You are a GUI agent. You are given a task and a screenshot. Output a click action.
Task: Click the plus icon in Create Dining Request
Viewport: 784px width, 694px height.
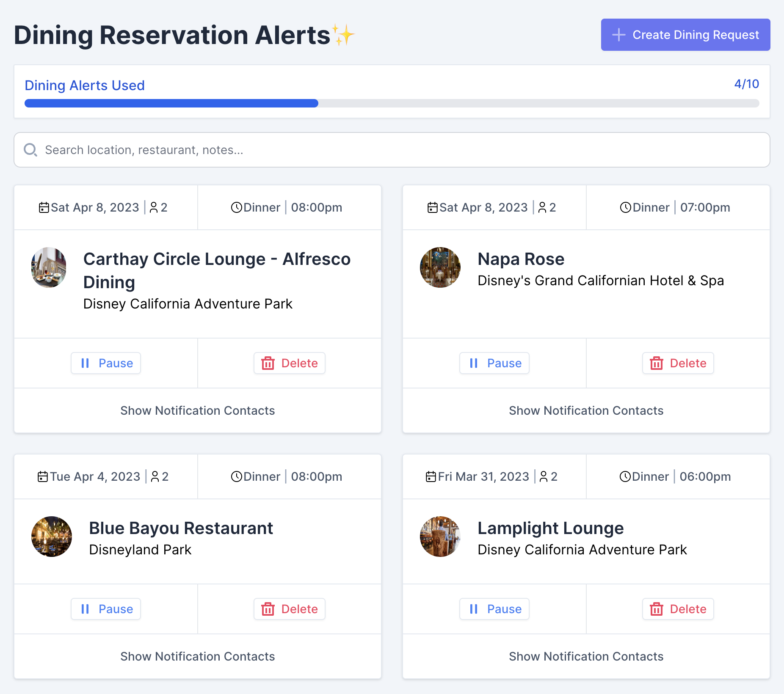coord(619,35)
